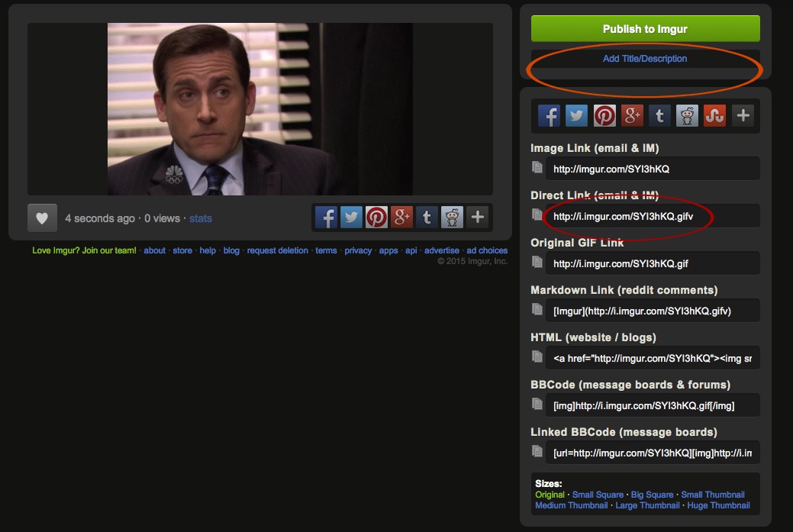Share to Pinterest from the right sidebar
Screen dimensions: 793x532
tap(604, 116)
